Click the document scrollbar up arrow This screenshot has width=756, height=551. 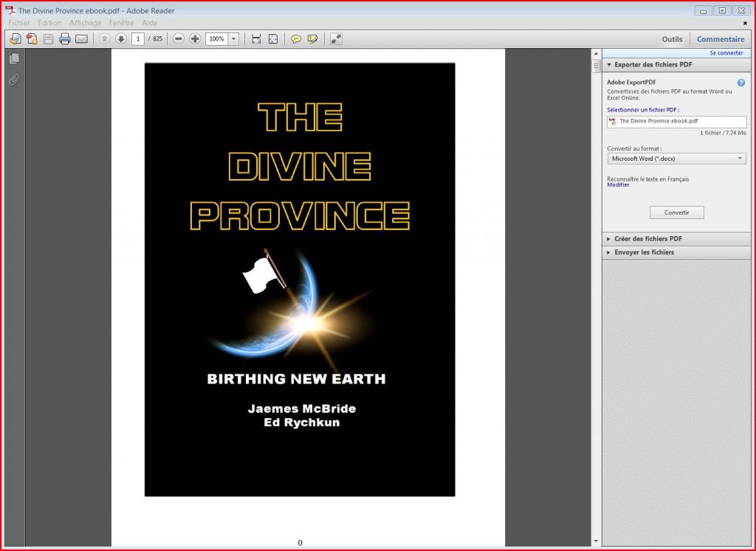click(x=596, y=53)
